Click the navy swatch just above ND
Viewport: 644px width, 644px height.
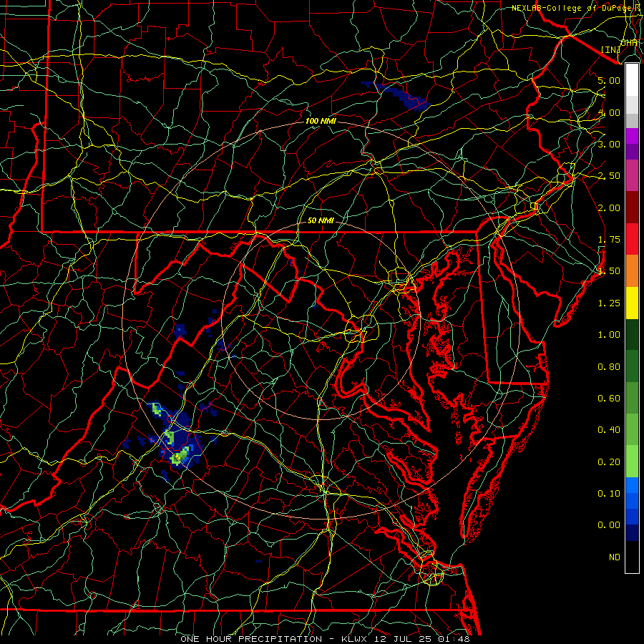[632, 533]
